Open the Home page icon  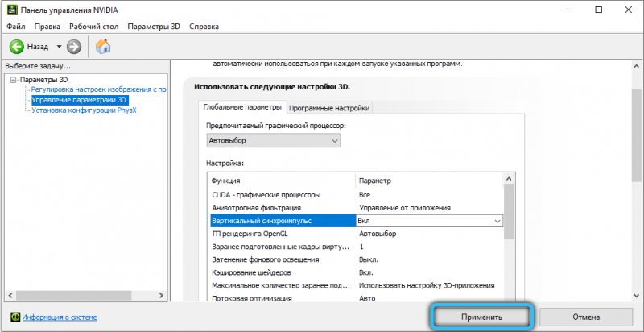coord(103,47)
